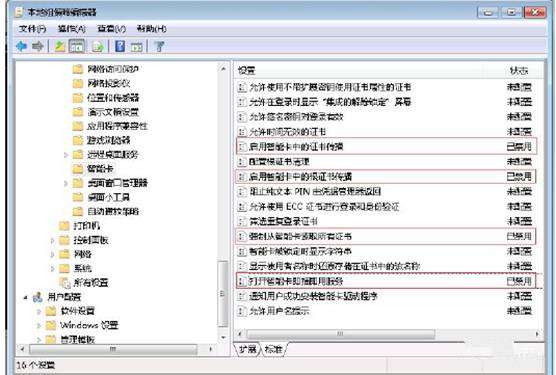556x375 pixels.
Task: Click folder icon of 游戏浏览器
Action: click(78, 140)
